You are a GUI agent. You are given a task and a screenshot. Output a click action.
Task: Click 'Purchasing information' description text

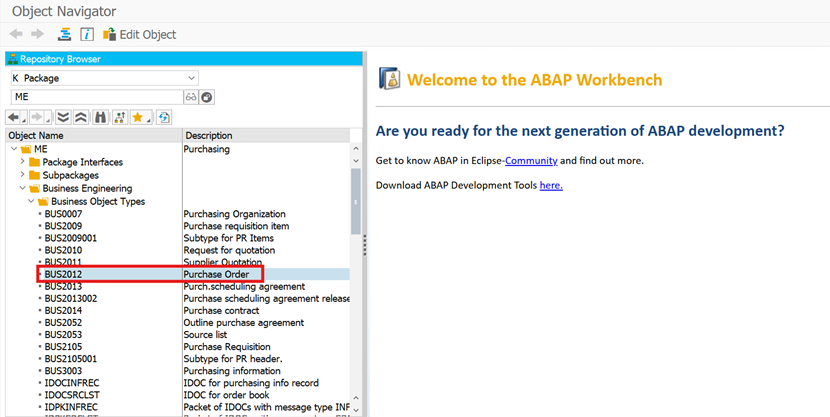coord(232,371)
